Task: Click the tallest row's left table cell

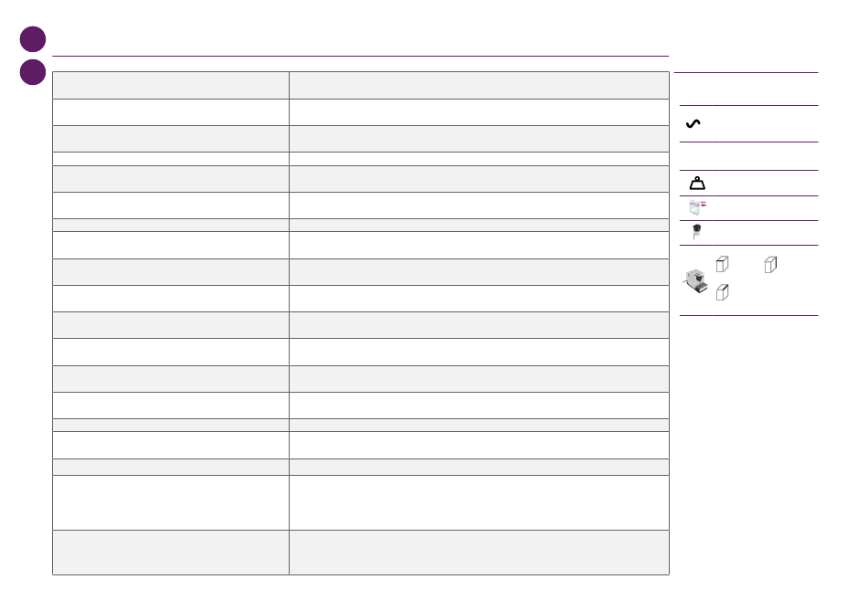Action: click(171, 502)
